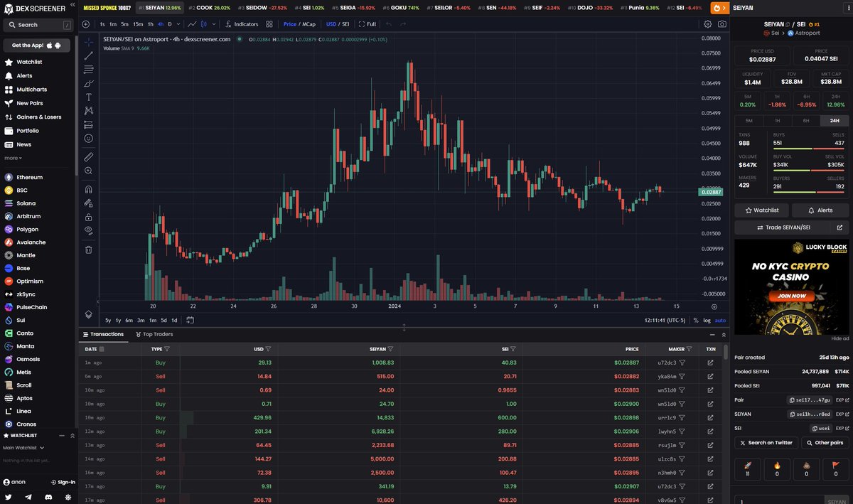Toggle hide all drawings eye icon
Screen dimensions: 853x504
coord(88,231)
